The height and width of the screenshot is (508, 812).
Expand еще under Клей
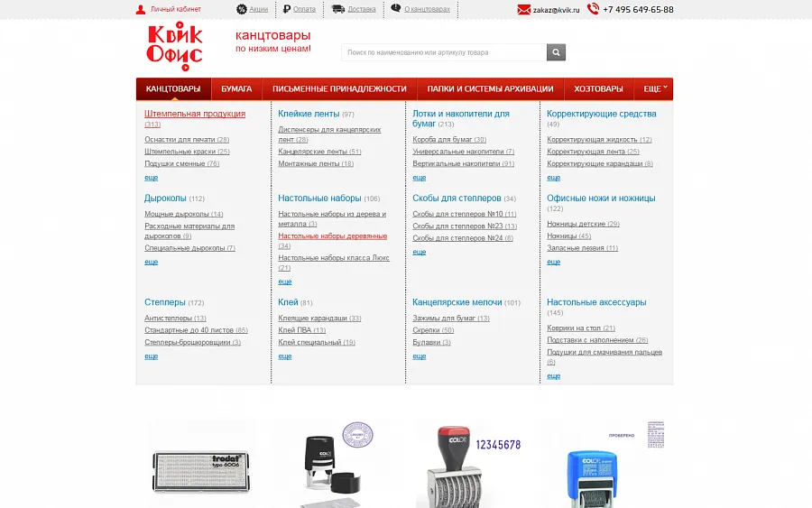(285, 356)
